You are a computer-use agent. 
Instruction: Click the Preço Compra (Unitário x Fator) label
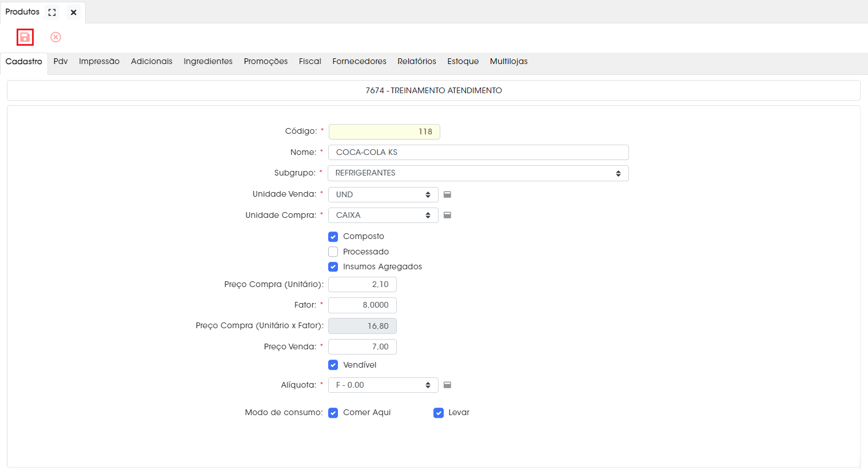[260, 325]
